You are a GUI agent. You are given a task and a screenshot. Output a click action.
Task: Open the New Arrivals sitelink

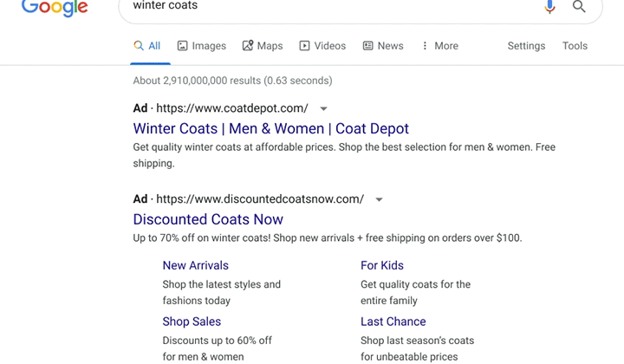pos(195,265)
